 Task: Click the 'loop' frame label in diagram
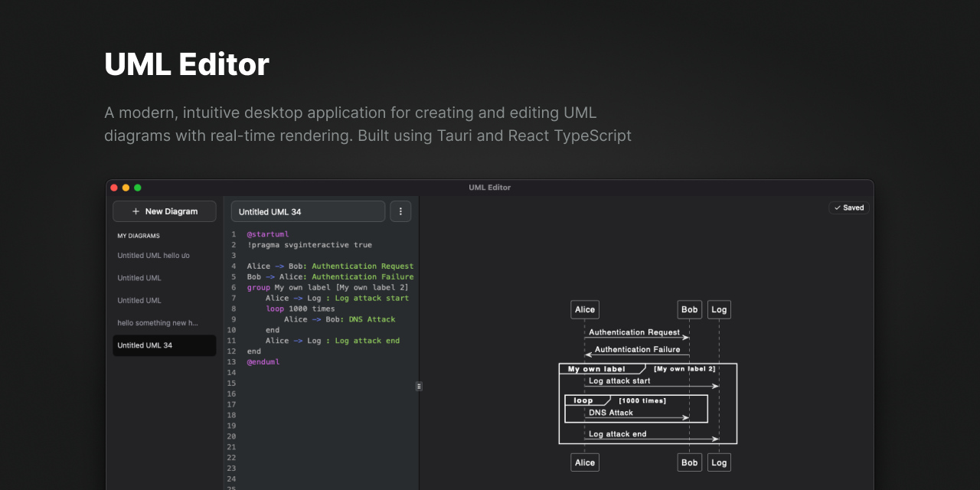point(583,400)
